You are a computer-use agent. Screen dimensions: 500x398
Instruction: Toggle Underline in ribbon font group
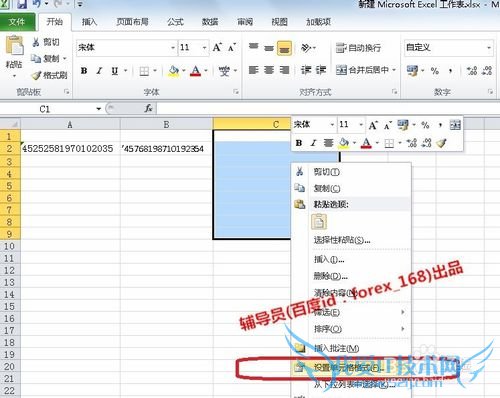(115, 71)
